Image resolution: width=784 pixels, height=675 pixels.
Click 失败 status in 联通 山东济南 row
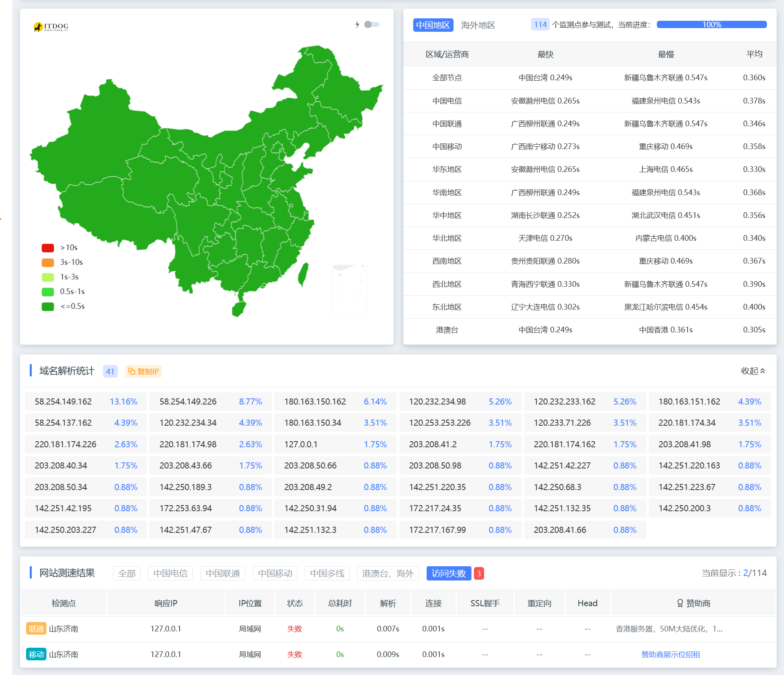pos(295,629)
